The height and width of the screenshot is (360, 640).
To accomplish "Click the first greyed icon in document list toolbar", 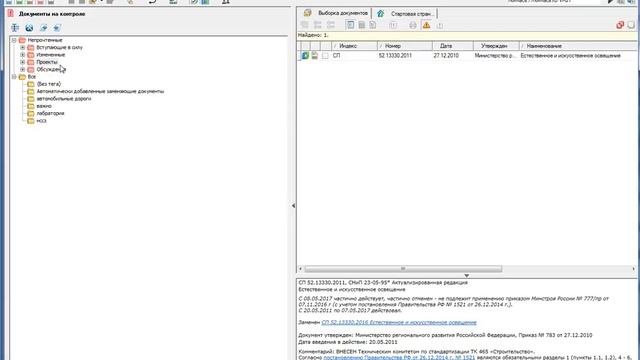I will point(304,25).
